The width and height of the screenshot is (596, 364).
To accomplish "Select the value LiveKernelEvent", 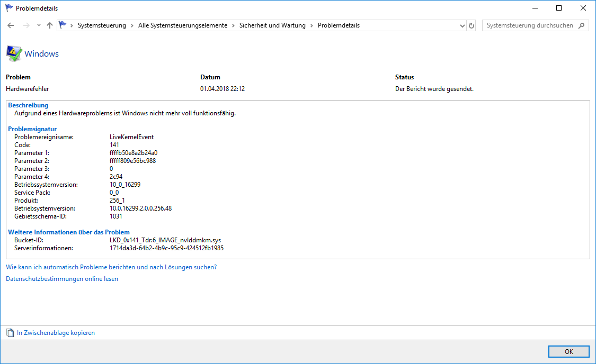I will (x=131, y=137).
